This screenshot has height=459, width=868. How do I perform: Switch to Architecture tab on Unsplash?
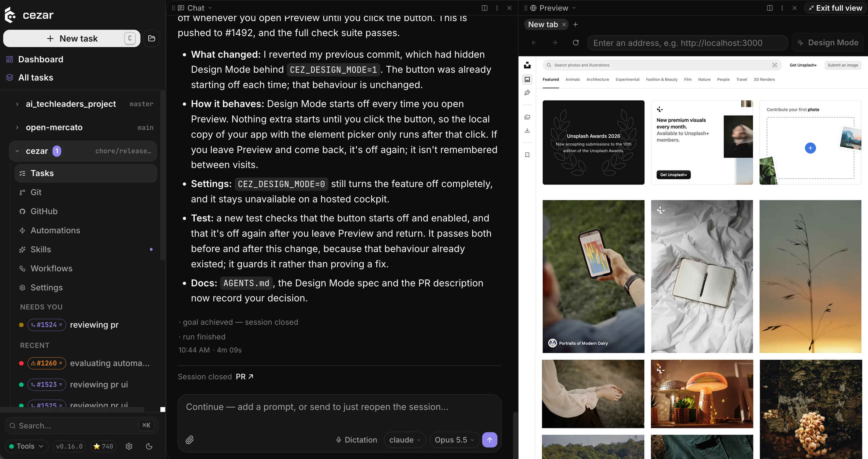click(598, 80)
